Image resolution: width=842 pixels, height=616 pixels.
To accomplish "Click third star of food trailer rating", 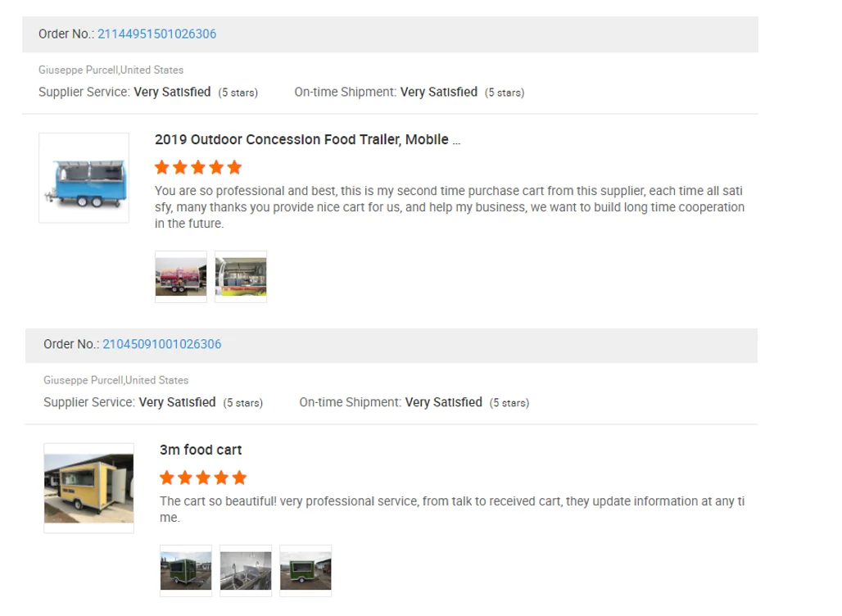I will (198, 167).
